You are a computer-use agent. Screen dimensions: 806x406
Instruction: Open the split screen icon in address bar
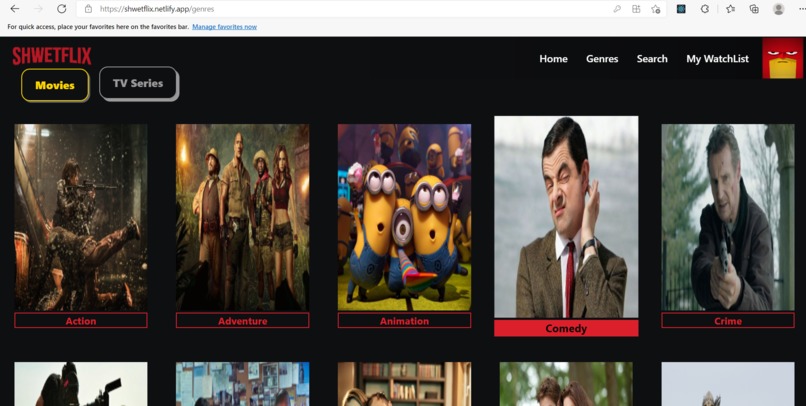pyautogui.click(x=636, y=9)
